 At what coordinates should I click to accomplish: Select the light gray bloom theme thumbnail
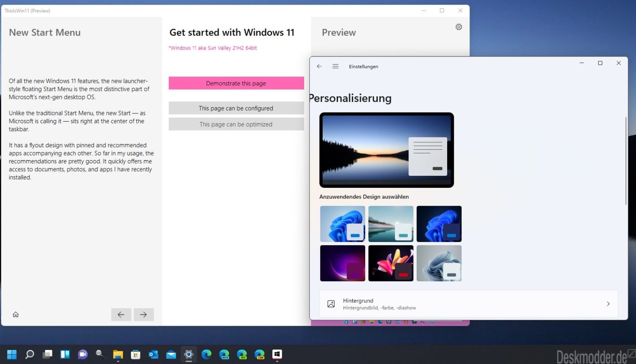click(439, 263)
